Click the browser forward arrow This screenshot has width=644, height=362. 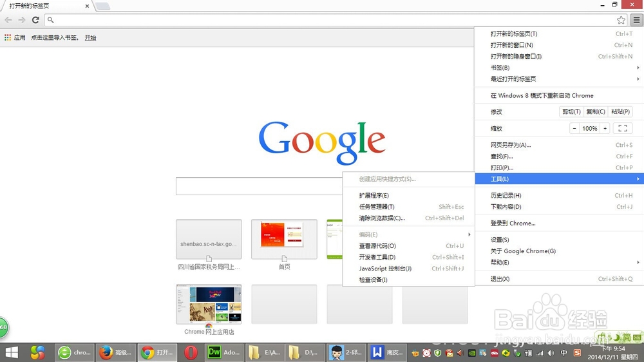pos(22,20)
